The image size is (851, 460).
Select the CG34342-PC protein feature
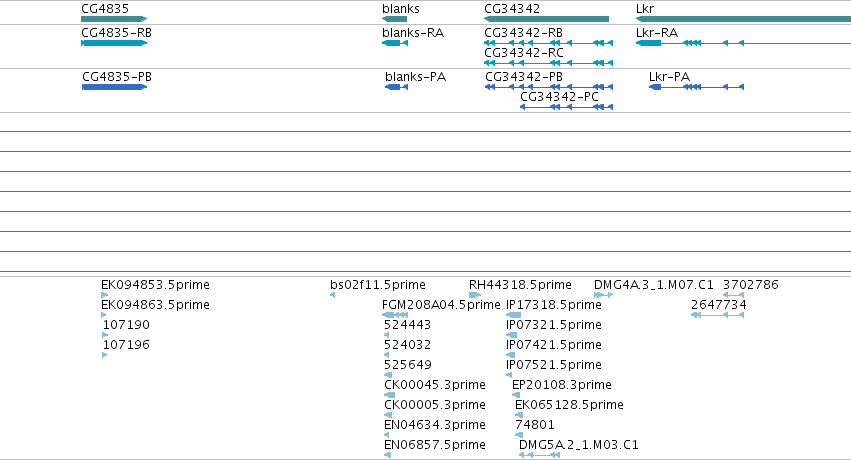click(567, 107)
